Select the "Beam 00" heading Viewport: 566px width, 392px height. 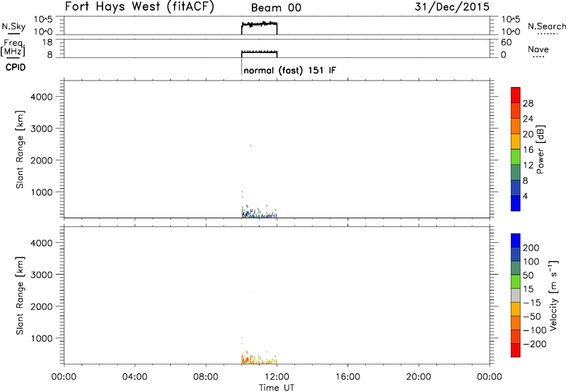point(276,8)
